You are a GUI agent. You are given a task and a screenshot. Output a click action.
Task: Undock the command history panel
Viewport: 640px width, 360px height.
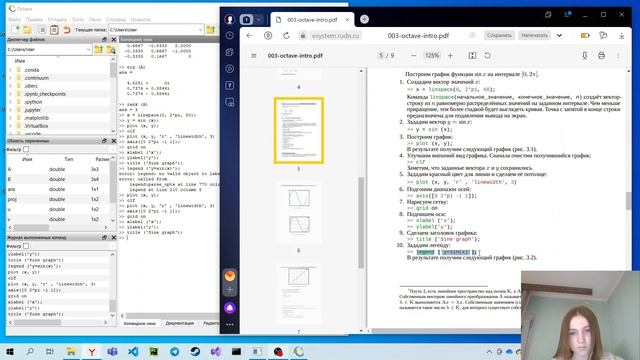(x=104, y=237)
